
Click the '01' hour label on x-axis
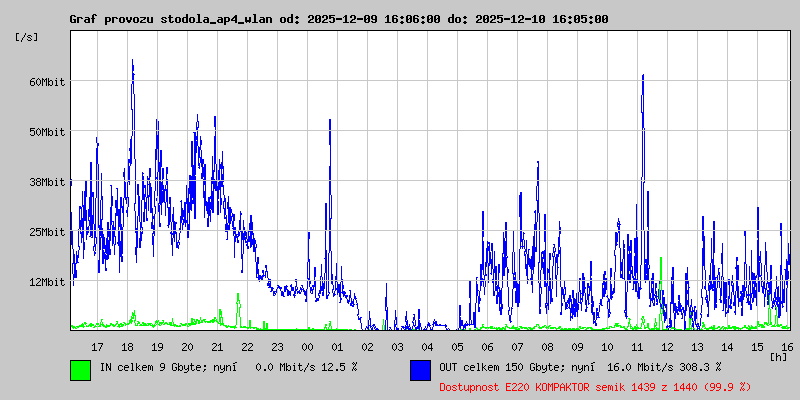coord(337,347)
